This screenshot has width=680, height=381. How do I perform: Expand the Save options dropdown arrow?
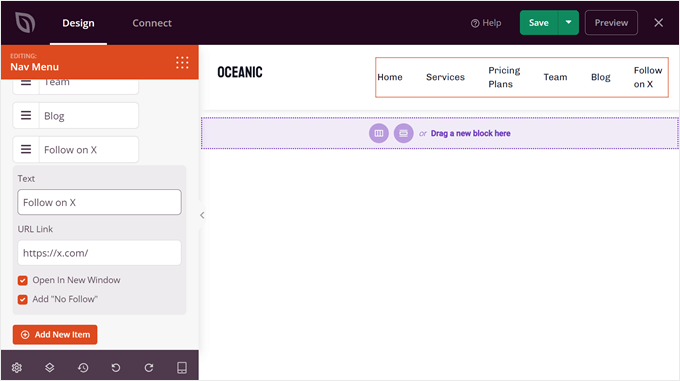pyautogui.click(x=568, y=23)
